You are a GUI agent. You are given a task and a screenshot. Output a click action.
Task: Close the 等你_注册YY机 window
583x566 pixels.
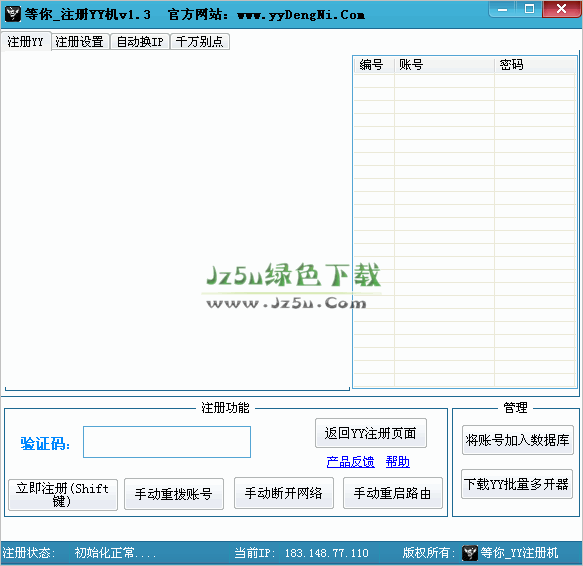pyautogui.click(x=561, y=9)
